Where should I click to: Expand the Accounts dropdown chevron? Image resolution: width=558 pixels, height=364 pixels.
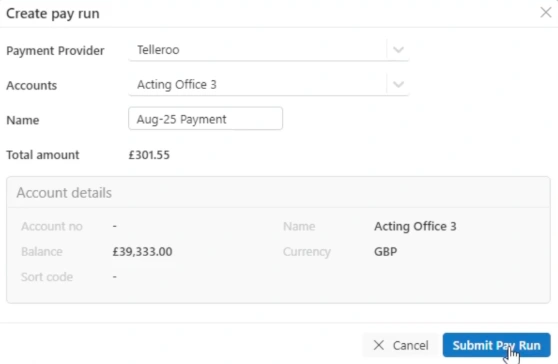398,84
